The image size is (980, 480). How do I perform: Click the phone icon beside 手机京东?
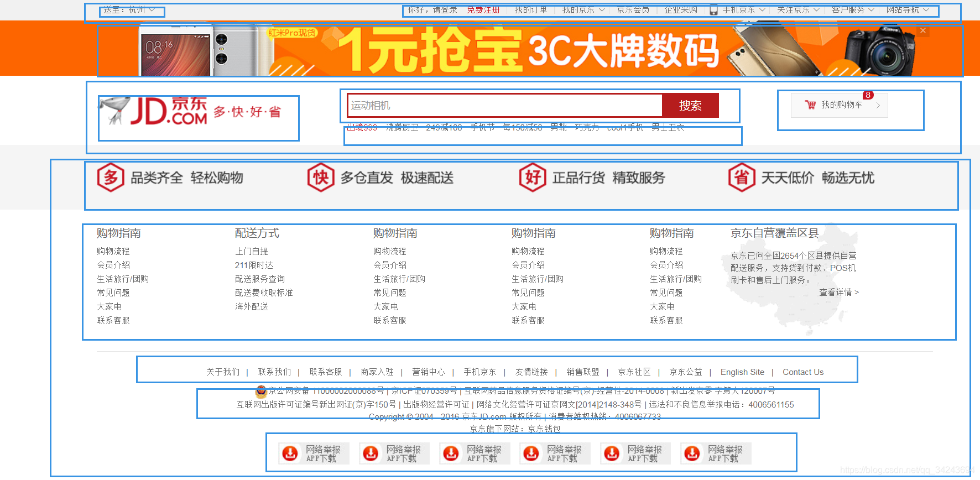click(x=713, y=10)
